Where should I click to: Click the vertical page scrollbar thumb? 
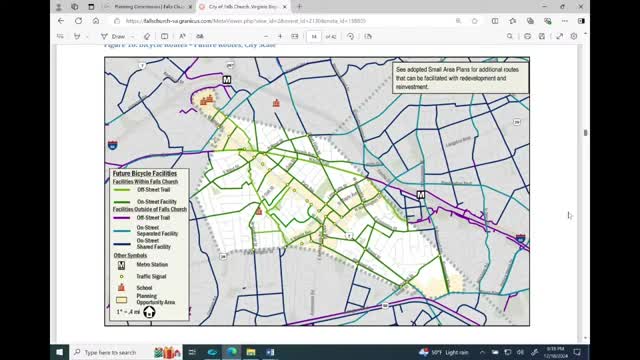click(586, 133)
